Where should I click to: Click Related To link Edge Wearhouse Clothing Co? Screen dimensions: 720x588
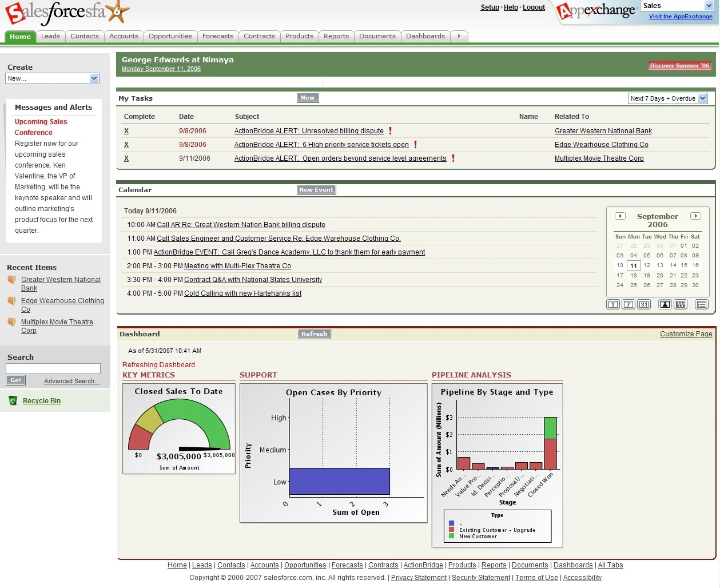601,145
